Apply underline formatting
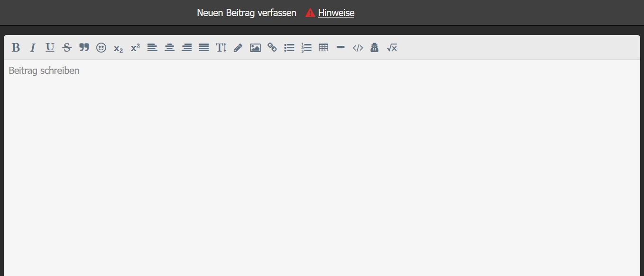 click(x=50, y=47)
